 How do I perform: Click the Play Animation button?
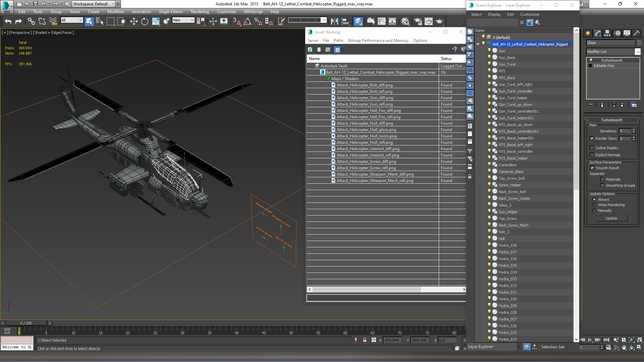(590, 340)
